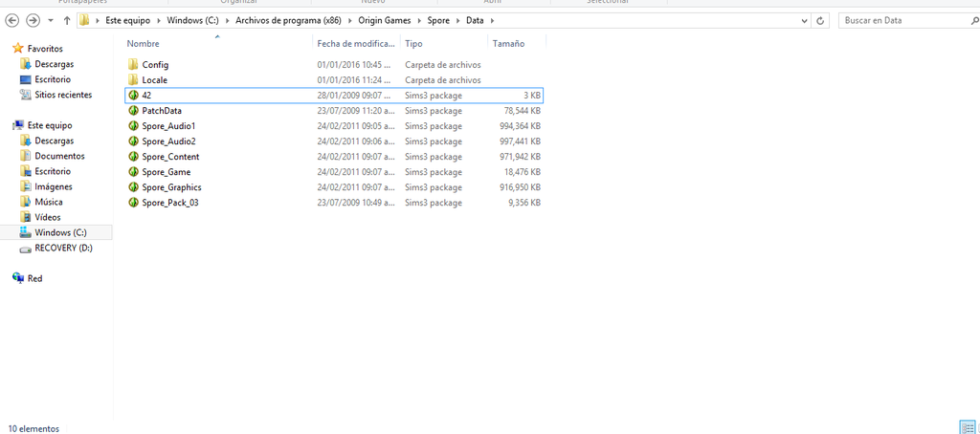
Task: Select the PatchData package icon
Action: (x=132, y=111)
